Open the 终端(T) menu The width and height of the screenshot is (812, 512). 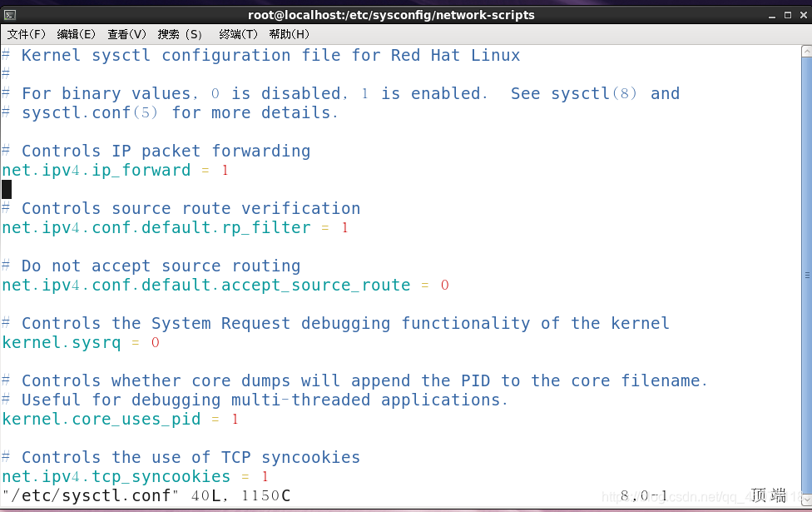coord(238,34)
